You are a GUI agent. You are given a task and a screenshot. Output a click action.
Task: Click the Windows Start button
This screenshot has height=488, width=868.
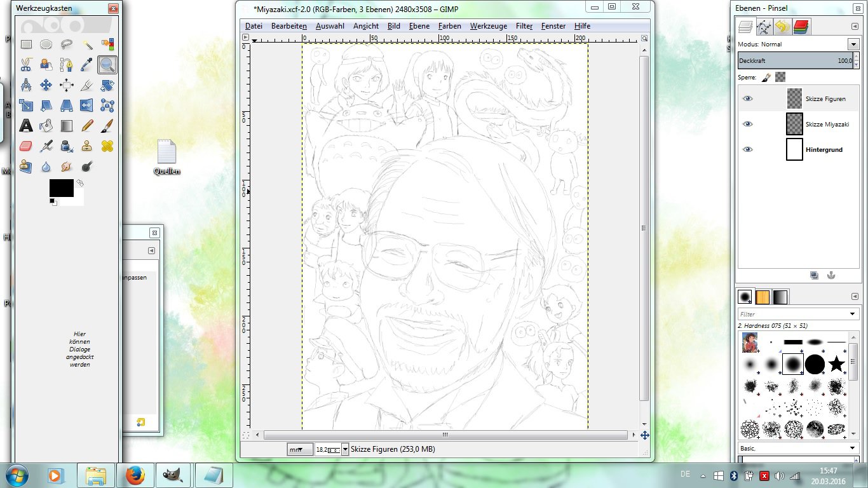tap(17, 475)
